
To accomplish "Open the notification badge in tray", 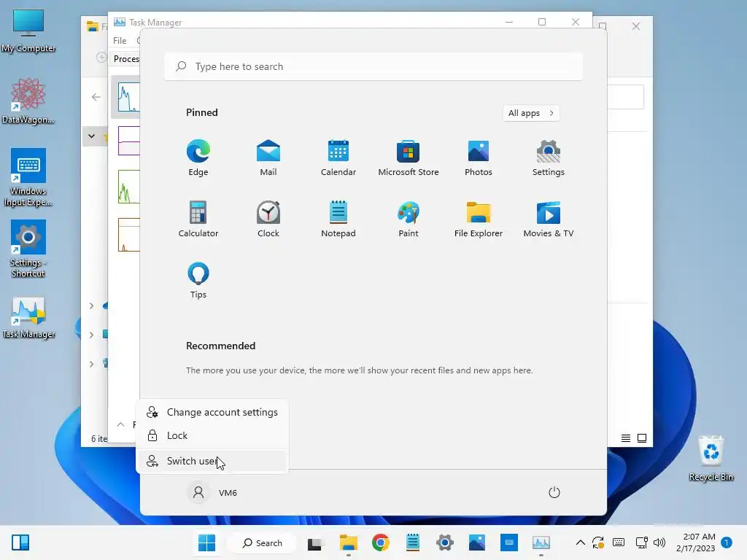I will 727,542.
